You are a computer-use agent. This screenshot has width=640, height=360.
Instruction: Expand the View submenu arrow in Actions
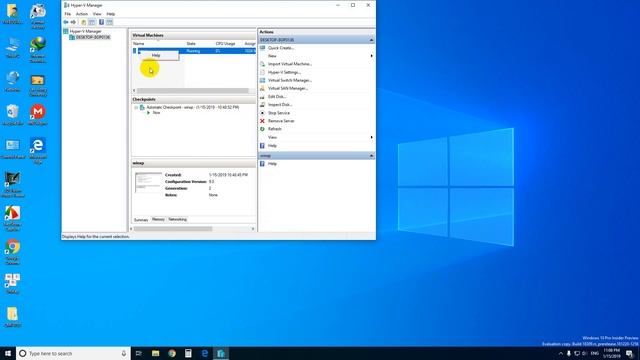[x=371, y=138]
